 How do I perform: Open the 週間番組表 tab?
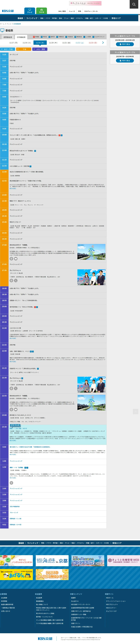8,37
